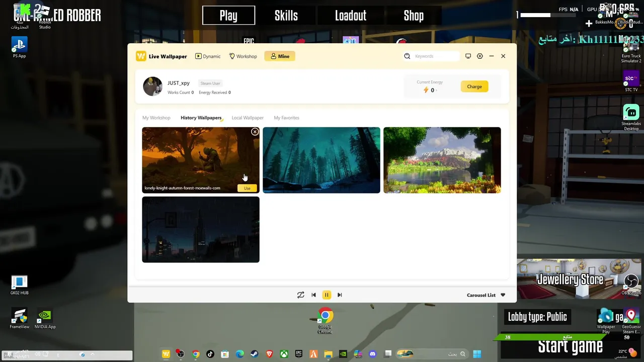The width and height of the screenshot is (644, 362).
Task: Switch to the Workshop tab
Action: pos(243,56)
